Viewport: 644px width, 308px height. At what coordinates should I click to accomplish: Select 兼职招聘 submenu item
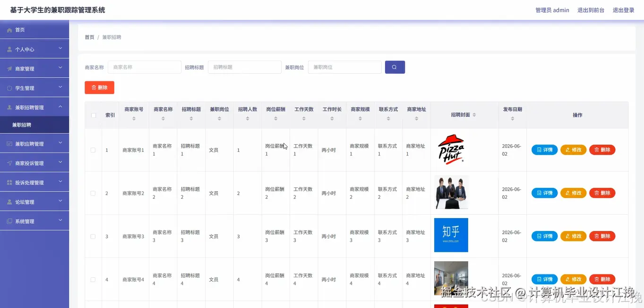tap(34, 125)
